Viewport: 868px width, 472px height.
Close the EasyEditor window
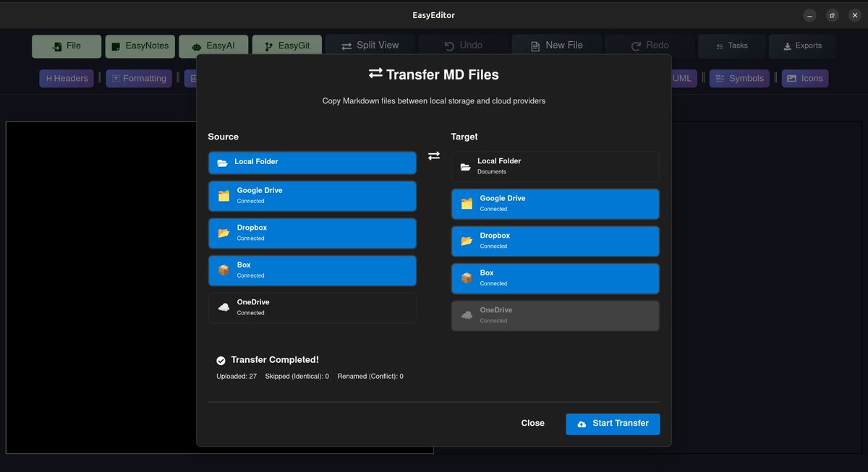point(855,15)
